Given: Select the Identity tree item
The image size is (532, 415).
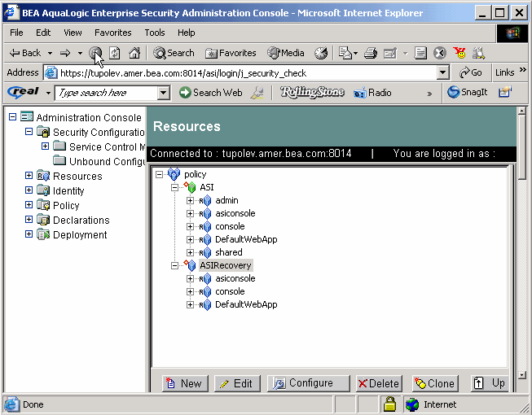Looking at the screenshot, I should [x=68, y=190].
